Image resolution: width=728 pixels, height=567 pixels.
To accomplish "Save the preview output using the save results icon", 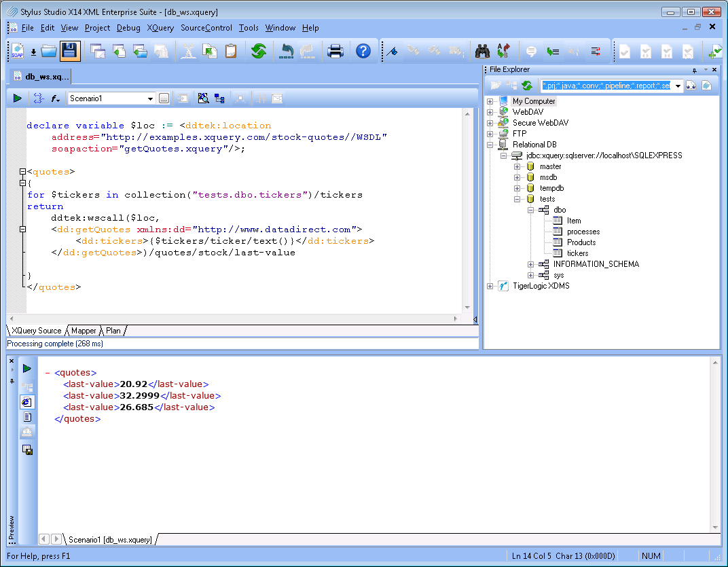I will [x=27, y=450].
